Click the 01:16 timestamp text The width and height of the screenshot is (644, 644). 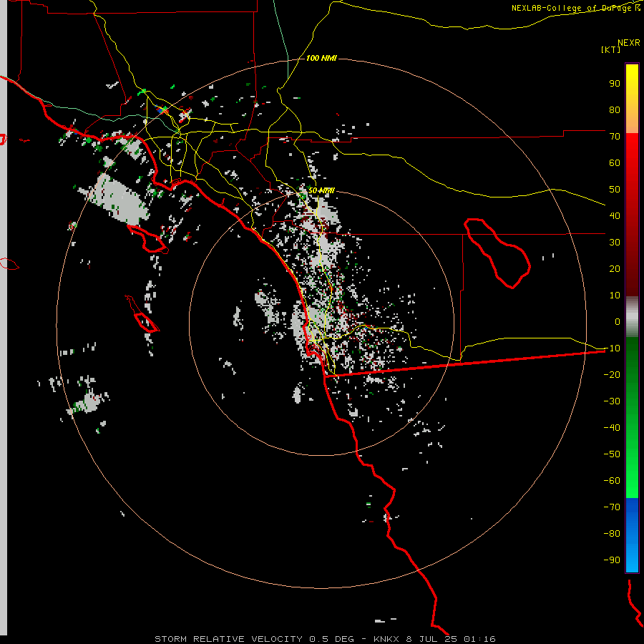479,639
